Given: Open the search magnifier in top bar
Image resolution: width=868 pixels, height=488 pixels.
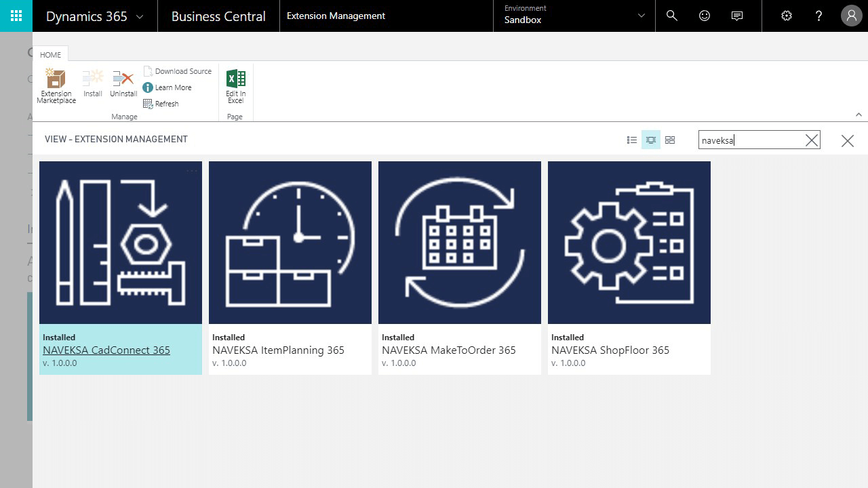Looking at the screenshot, I should point(672,16).
